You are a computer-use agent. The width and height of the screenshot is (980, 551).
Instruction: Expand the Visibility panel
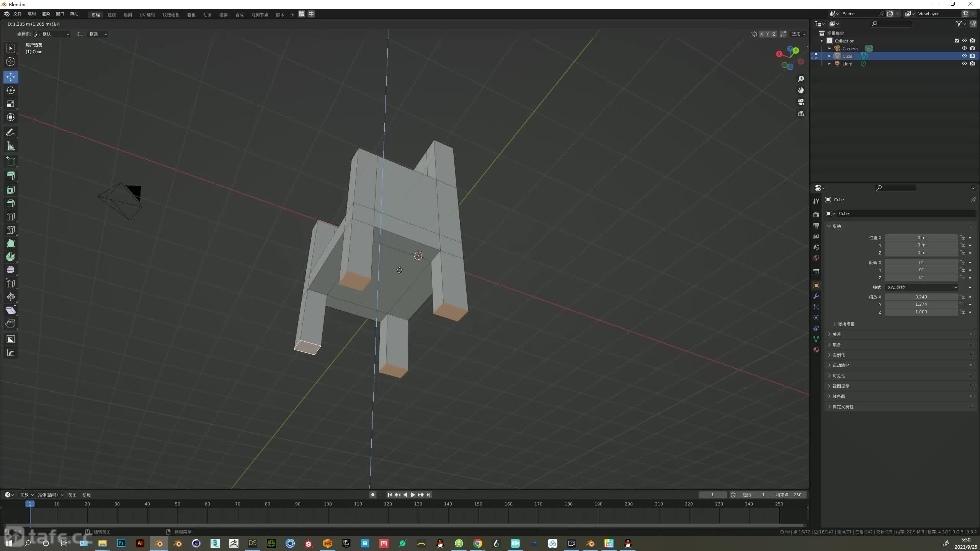(838, 376)
